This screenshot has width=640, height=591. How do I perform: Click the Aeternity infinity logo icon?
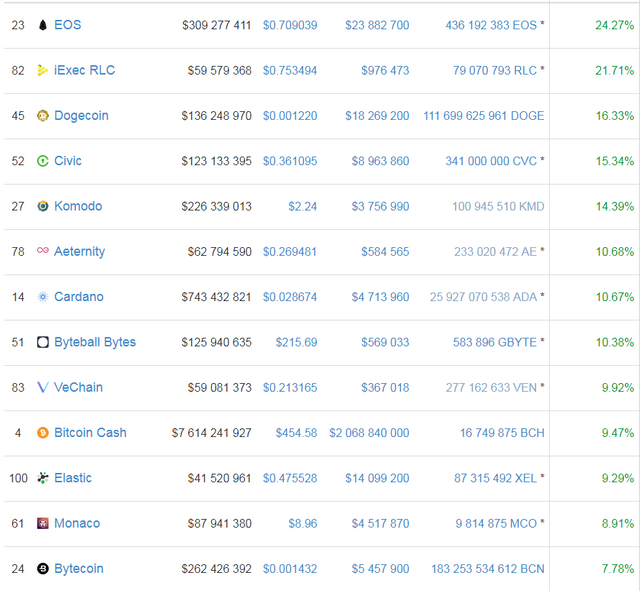tap(43, 250)
